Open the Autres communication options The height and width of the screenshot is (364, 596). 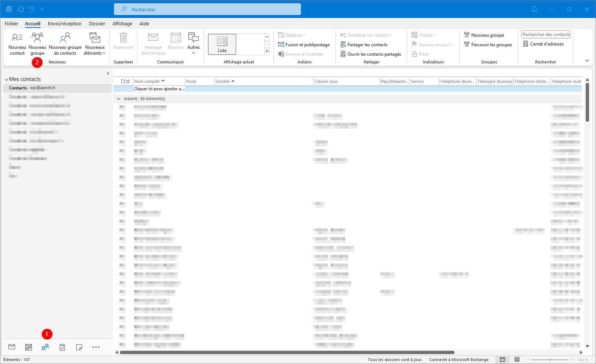[x=194, y=44]
